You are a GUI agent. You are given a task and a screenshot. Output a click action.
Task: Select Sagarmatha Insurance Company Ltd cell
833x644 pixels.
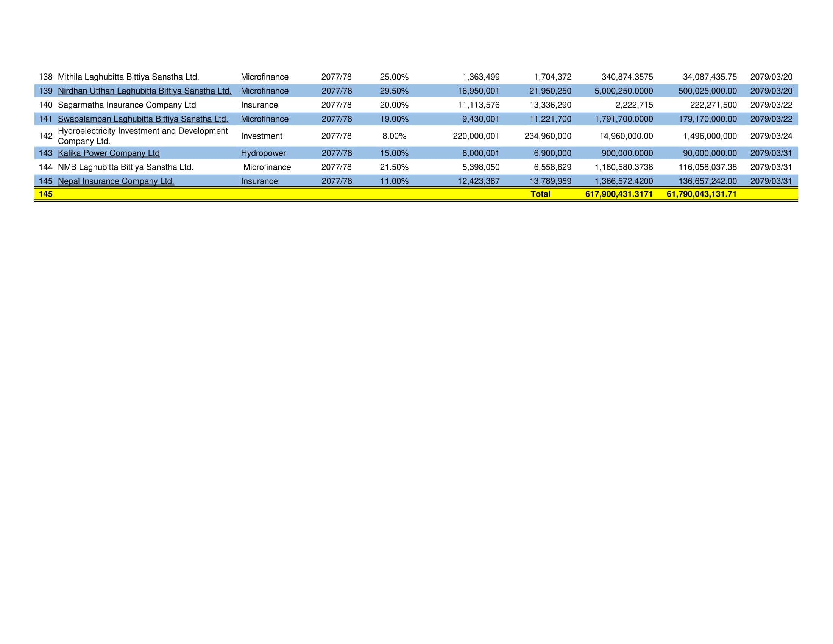coord(126,105)
